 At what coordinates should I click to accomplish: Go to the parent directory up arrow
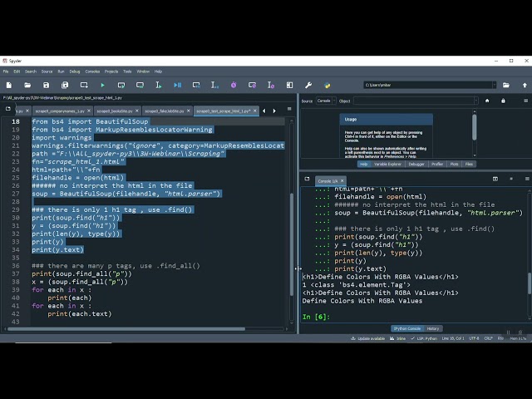coord(525,85)
